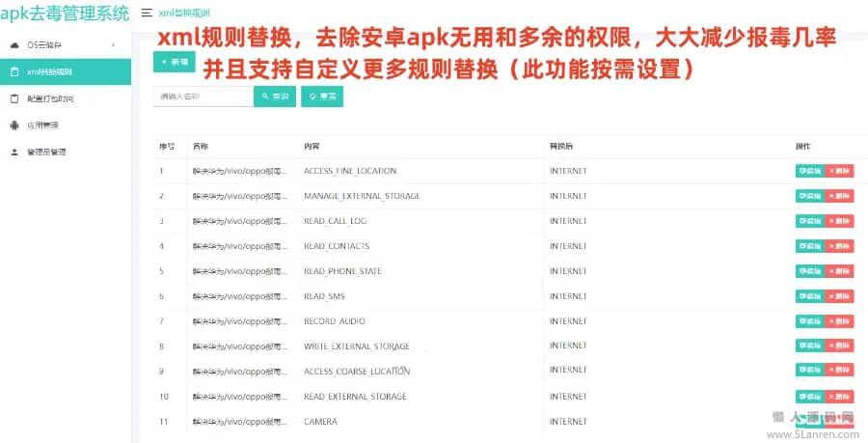
Task: Click INTERNET in the CAMERA row
Action: pos(568,422)
